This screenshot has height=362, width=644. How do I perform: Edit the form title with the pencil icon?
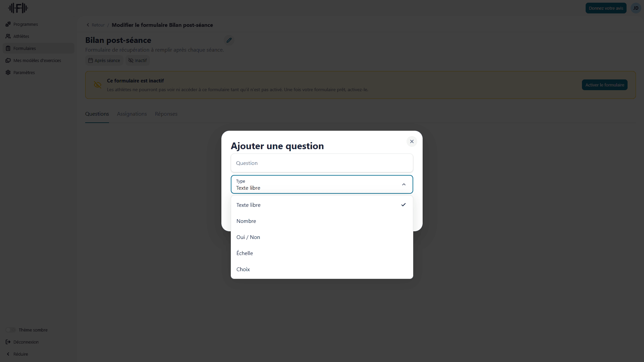click(229, 40)
